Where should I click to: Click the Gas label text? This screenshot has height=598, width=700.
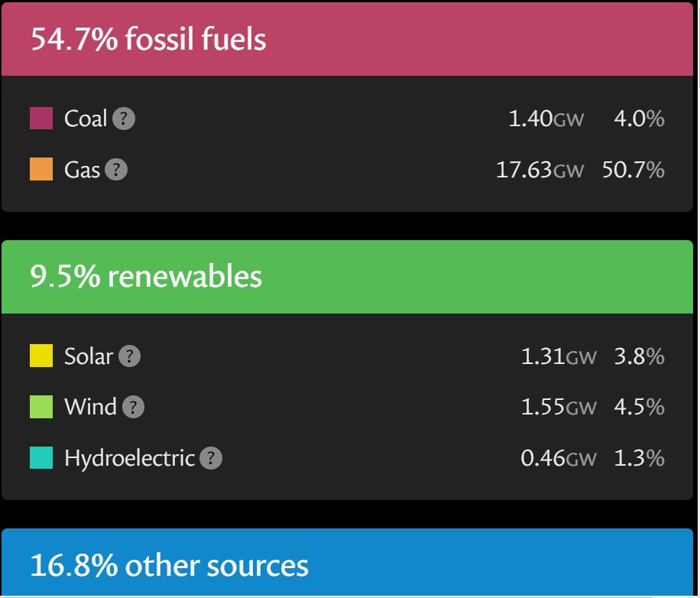82,170
